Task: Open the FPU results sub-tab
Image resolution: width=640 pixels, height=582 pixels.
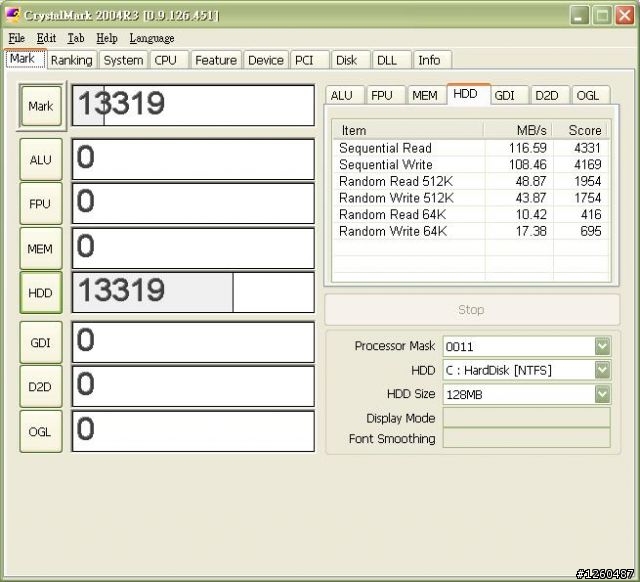Action: (386, 95)
